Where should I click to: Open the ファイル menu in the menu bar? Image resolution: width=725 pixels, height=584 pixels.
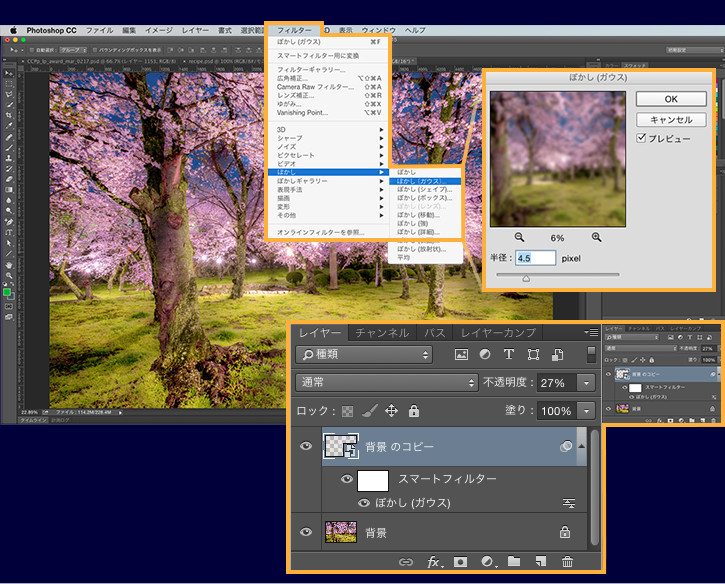pos(99,30)
